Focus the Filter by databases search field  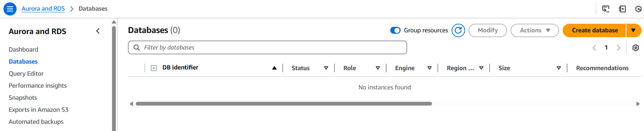click(x=268, y=47)
